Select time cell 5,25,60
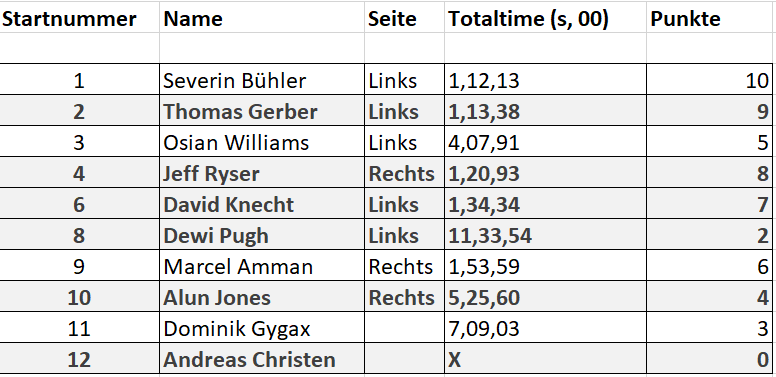776x377 pixels. point(545,296)
